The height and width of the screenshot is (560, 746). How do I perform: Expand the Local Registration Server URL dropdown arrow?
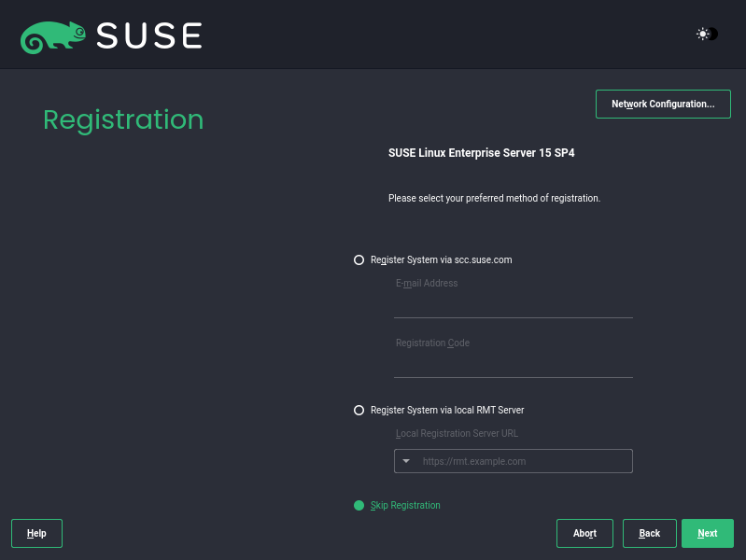coord(406,461)
